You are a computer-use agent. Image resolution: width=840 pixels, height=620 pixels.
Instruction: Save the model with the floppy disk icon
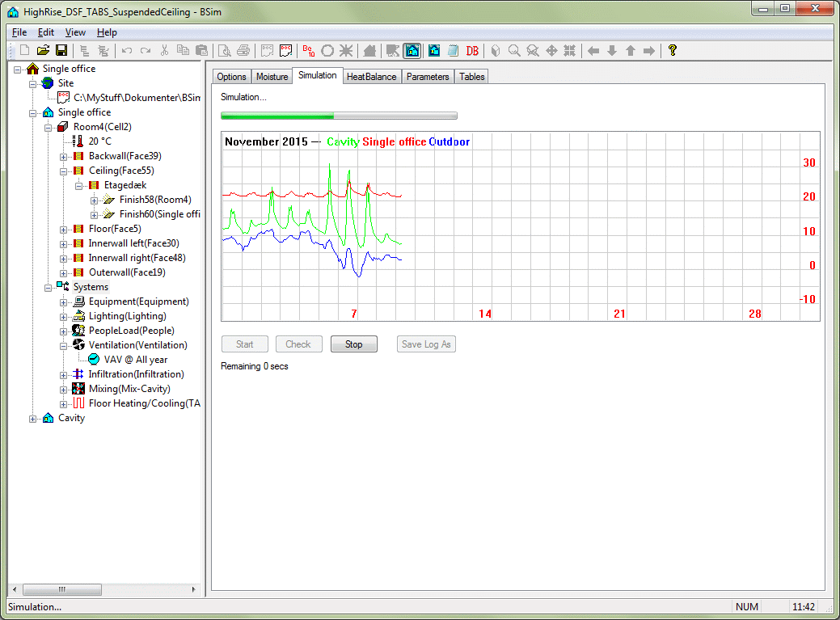[x=61, y=50]
